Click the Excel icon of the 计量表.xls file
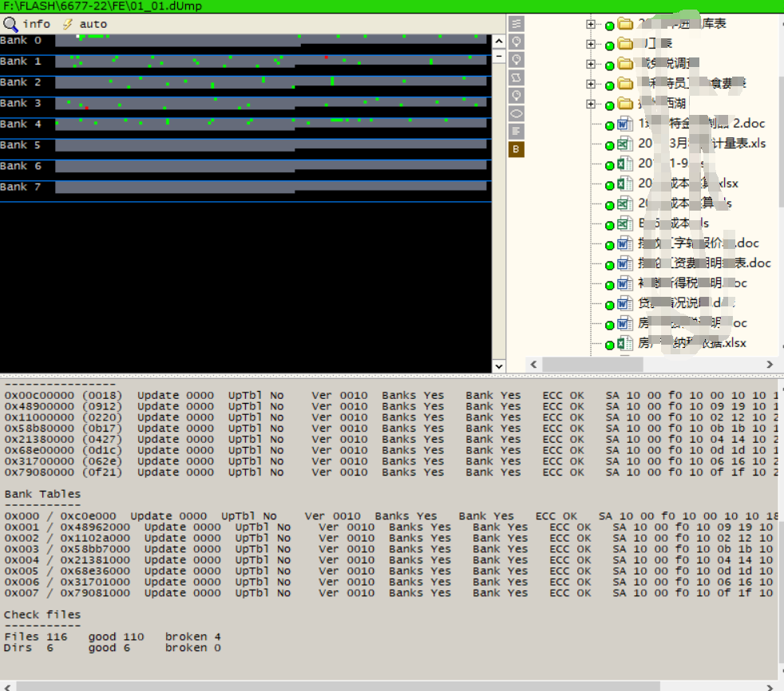 coord(624,144)
